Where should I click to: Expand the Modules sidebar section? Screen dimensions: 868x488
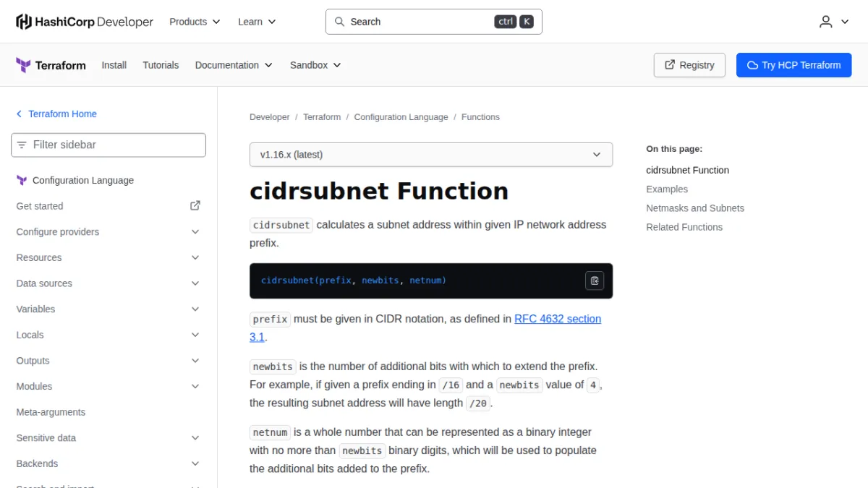coord(195,387)
